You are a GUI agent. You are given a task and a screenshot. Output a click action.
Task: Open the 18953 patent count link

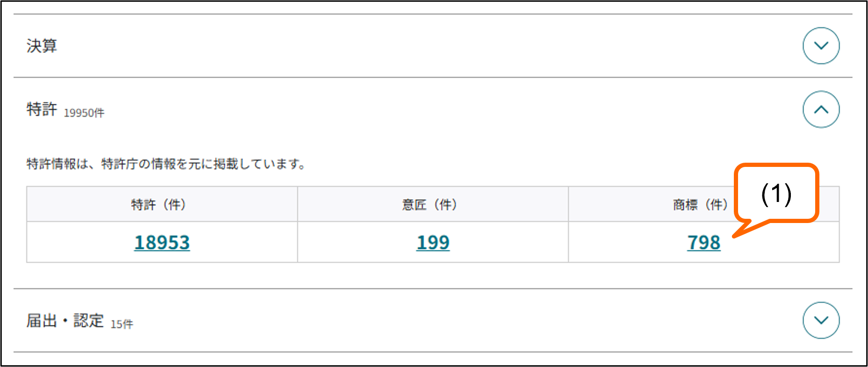coord(162,242)
